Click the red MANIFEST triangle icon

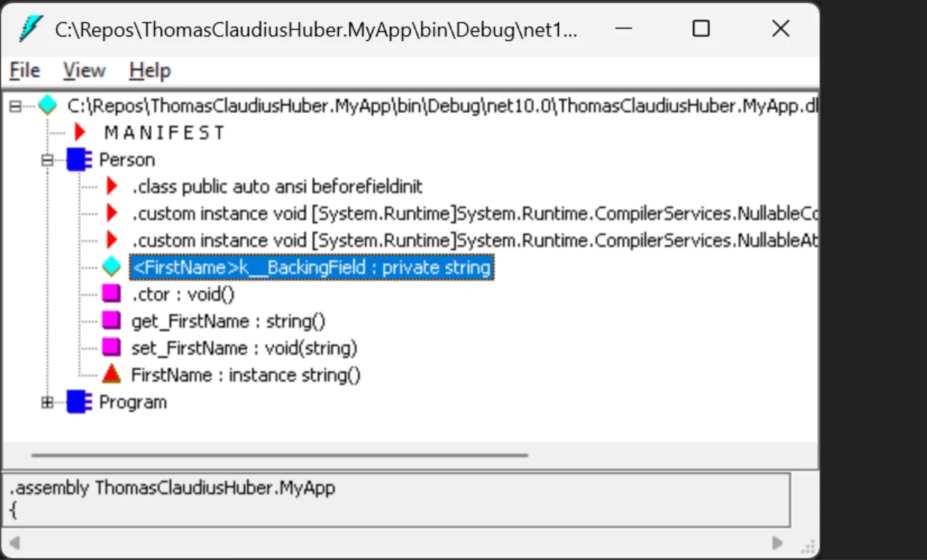[x=81, y=133]
